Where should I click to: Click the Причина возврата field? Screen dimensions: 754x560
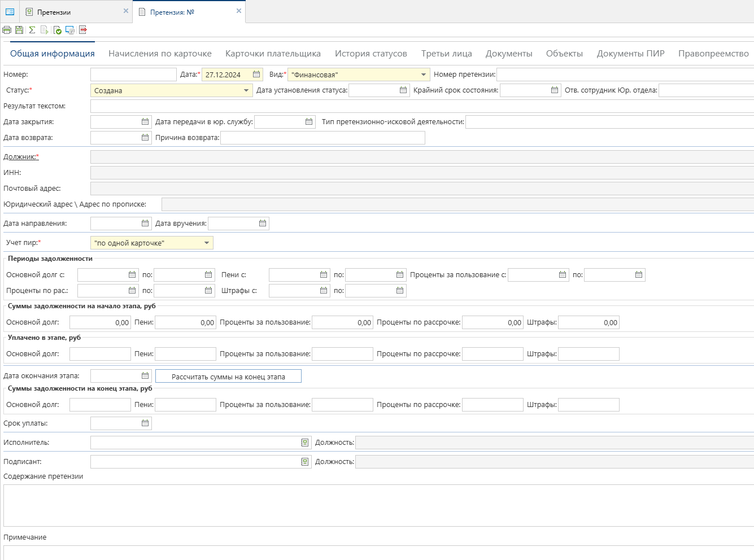coord(322,138)
